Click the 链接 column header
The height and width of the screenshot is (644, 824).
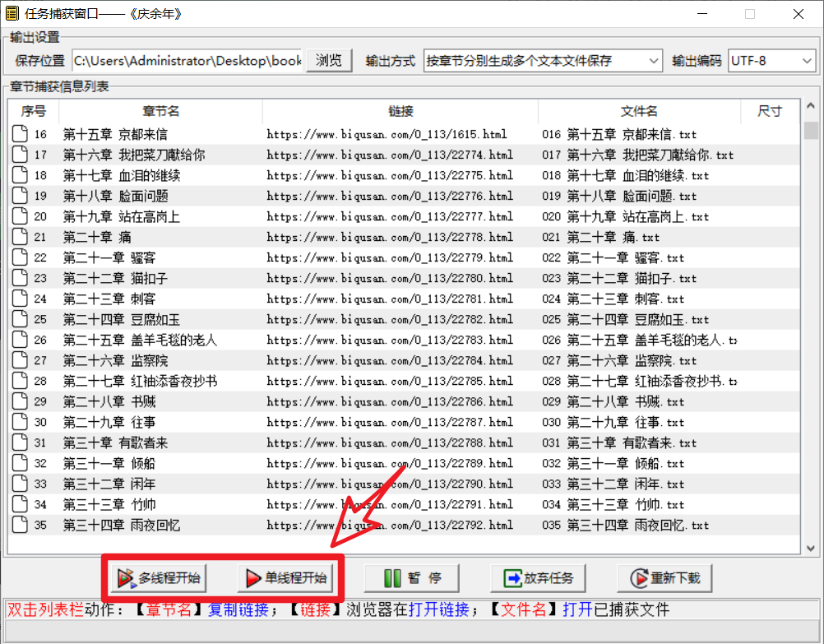(x=400, y=111)
